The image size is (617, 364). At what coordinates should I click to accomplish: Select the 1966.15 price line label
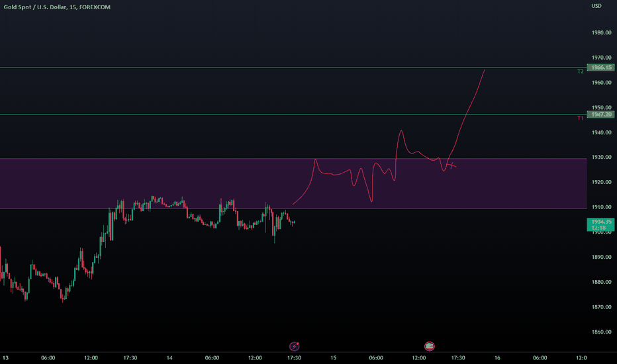(x=600, y=68)
